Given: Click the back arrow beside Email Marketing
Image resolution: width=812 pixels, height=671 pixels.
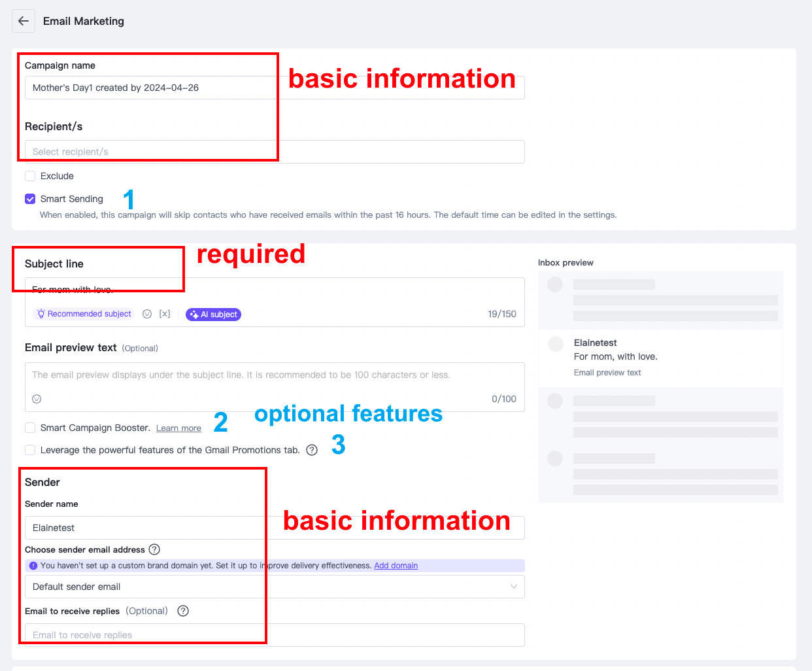Looking at the screenshot, I should point(24,21).
